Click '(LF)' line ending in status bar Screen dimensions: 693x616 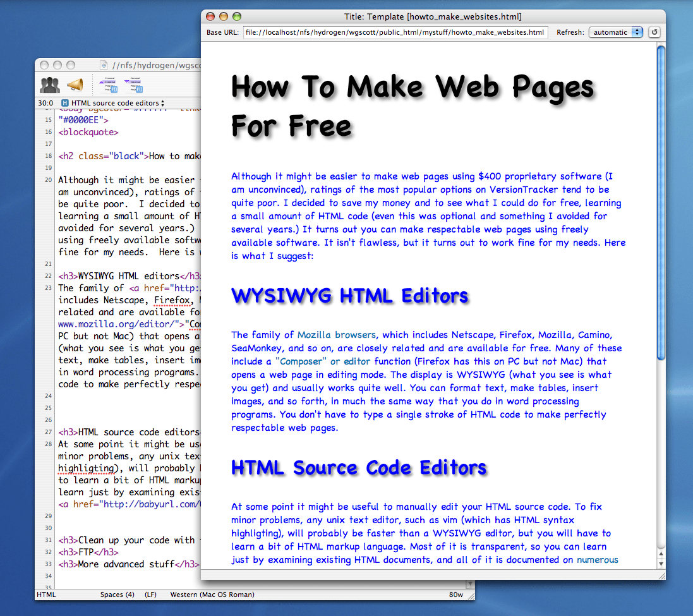[x=151, y=595]
